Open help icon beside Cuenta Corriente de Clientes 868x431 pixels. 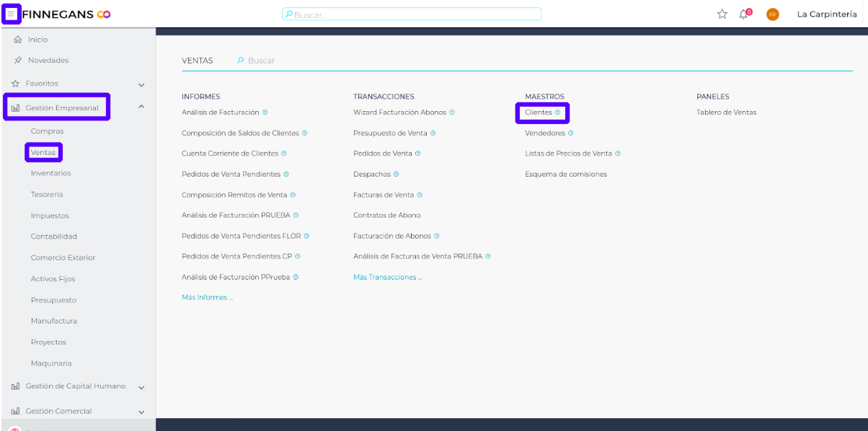pyautogui.click(x=284, y=154)
